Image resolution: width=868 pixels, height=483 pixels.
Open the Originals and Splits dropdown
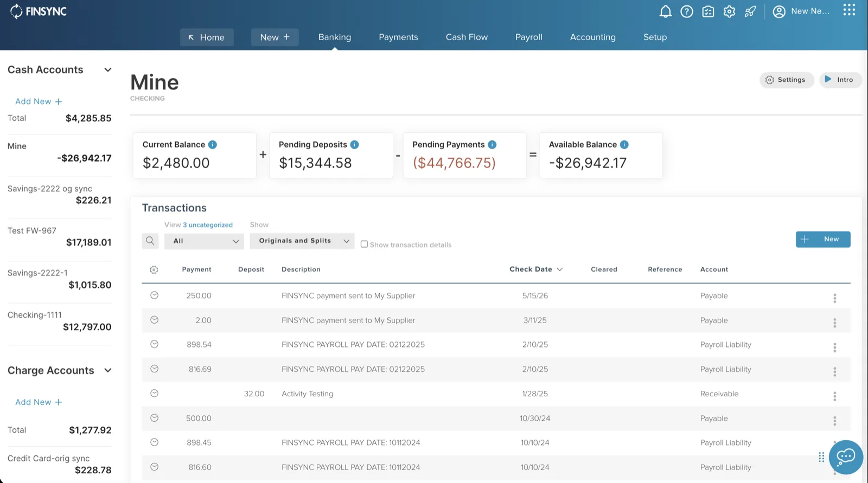[302, 241]
